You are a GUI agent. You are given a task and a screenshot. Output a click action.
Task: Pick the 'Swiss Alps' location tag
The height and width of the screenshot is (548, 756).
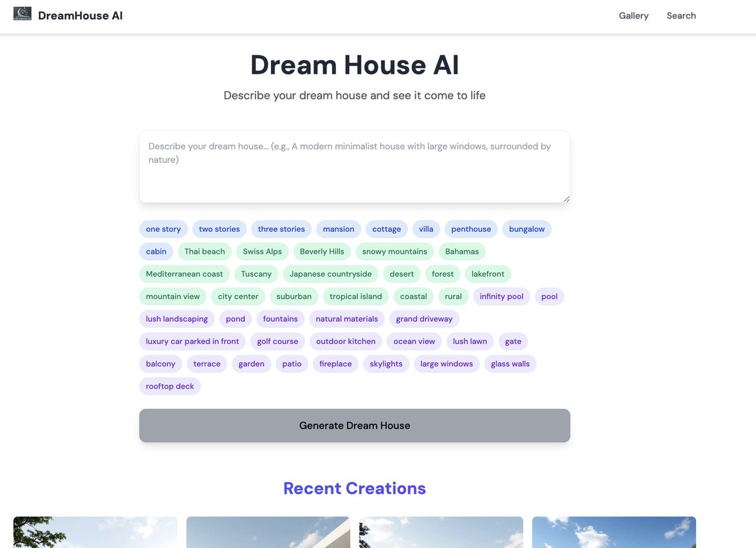point(263,251)
